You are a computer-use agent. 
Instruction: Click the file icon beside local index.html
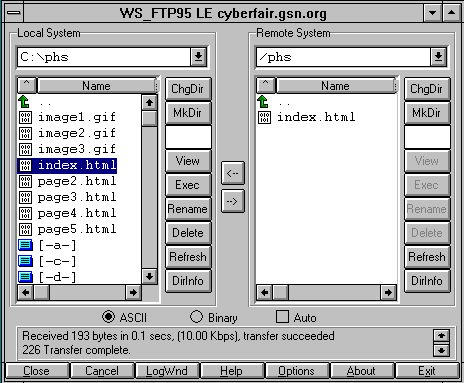(x=26, y=165)
